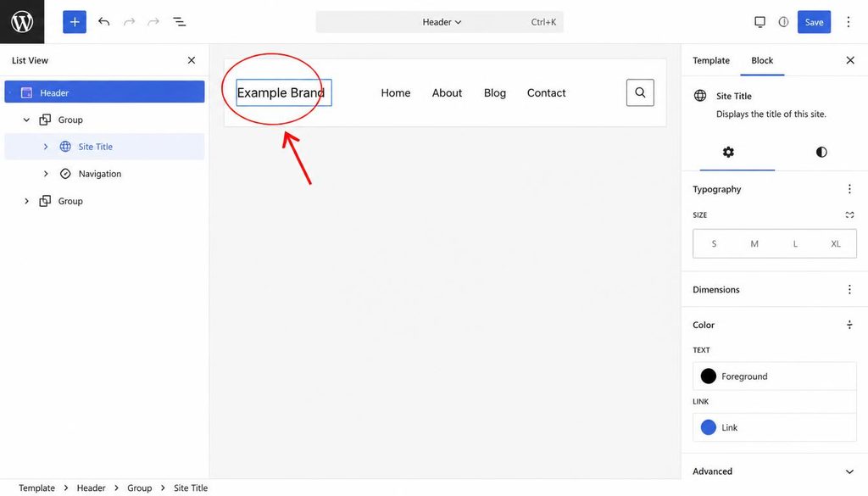Screen dimensions: 868x496
Task: Select Site Title in List View
Action: 104,147
